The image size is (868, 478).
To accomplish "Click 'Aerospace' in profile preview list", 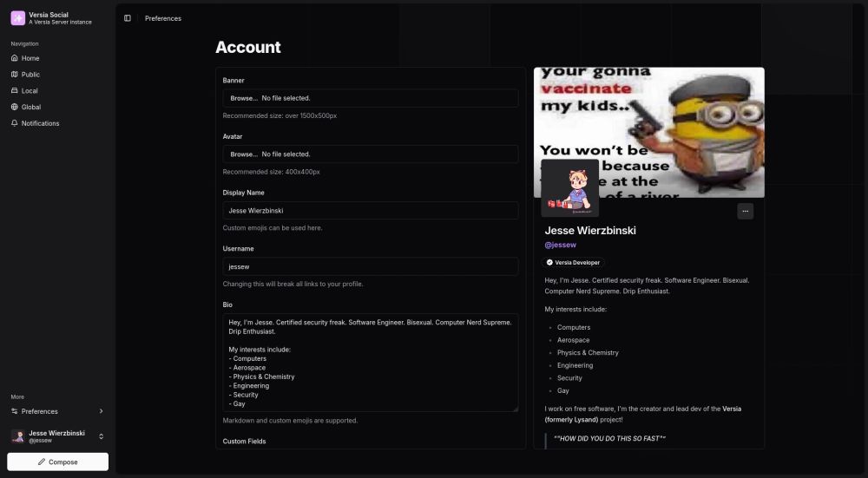I will (573, 340).
